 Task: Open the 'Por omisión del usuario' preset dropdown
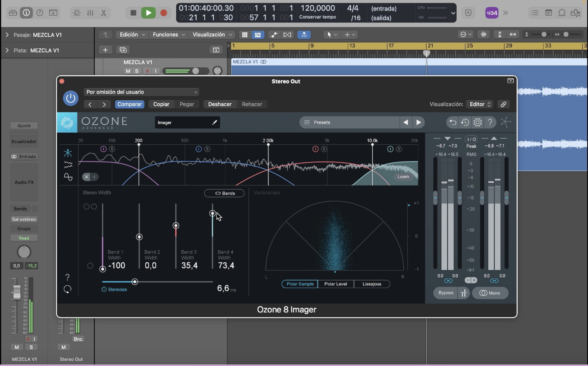(141, 92)
